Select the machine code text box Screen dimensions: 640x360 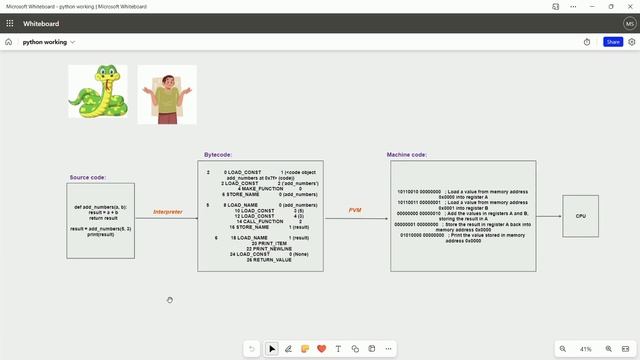point(463,216)
